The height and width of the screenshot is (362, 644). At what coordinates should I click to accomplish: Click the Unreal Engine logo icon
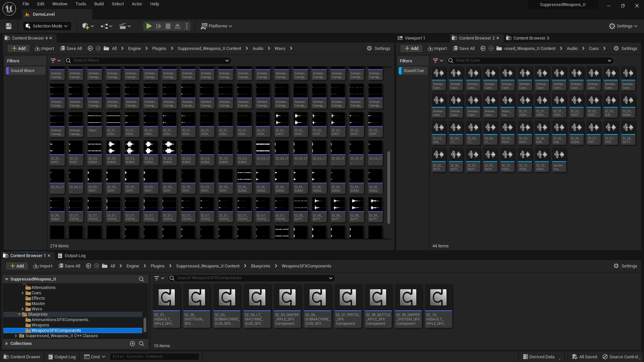point(9,9)
